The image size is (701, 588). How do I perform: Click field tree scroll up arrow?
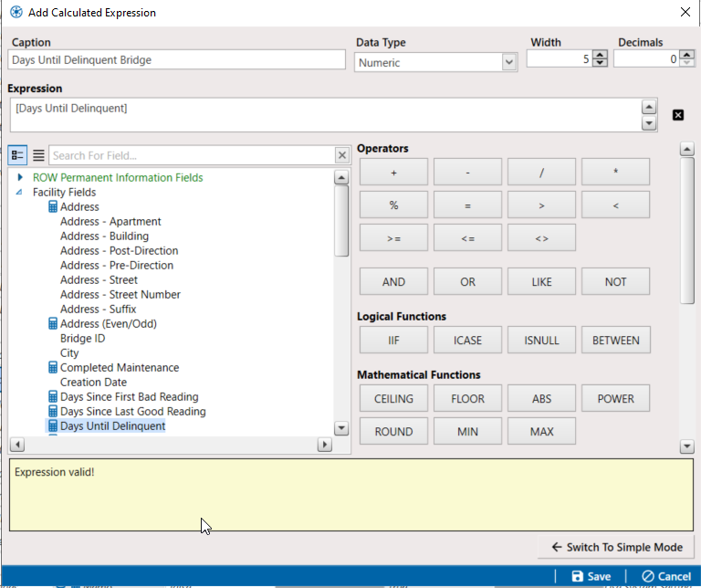pyautogui.click(x=341, y=177)
